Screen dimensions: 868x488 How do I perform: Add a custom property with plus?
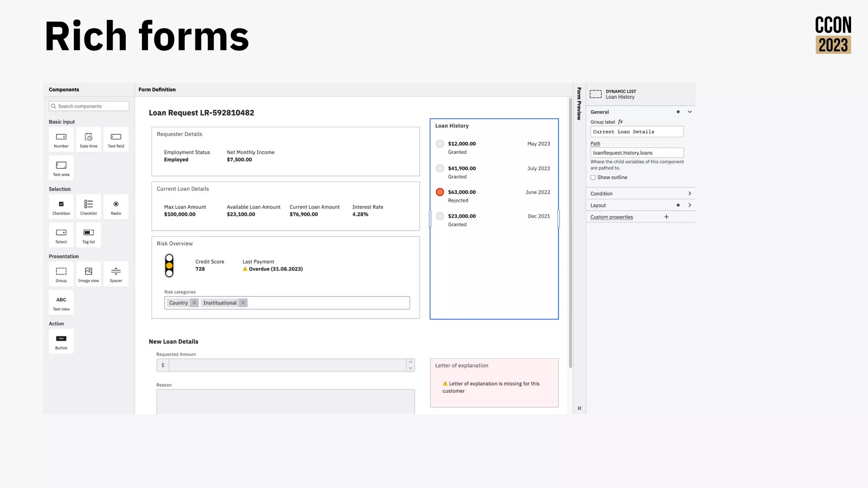click(x=666, y=217)
